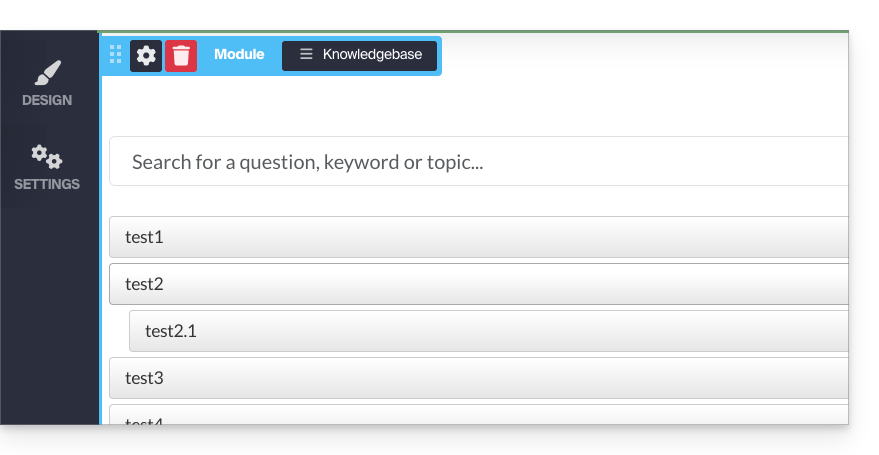Click the blue toolbar gap right of trash icon
Image resolution: width=879 pixels, height=455 pixels.
[204, 55]
